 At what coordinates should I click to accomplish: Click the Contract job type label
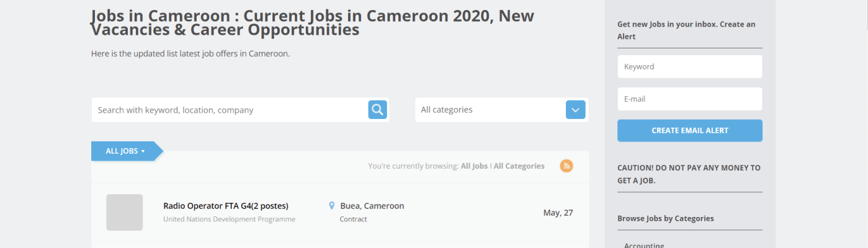[353, 219]
